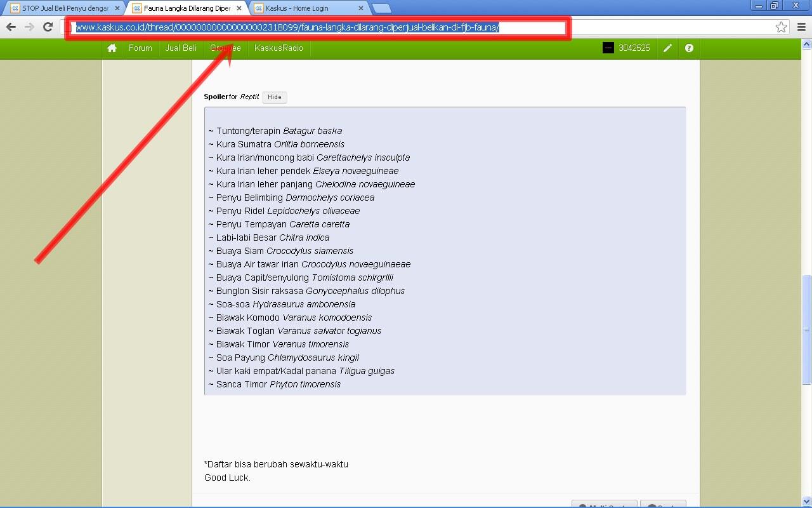Screen dimensions: 812x508
Task: Click the Daftar bisa berubah sewaktu-waktu note
Action: (x=276, y=464)
